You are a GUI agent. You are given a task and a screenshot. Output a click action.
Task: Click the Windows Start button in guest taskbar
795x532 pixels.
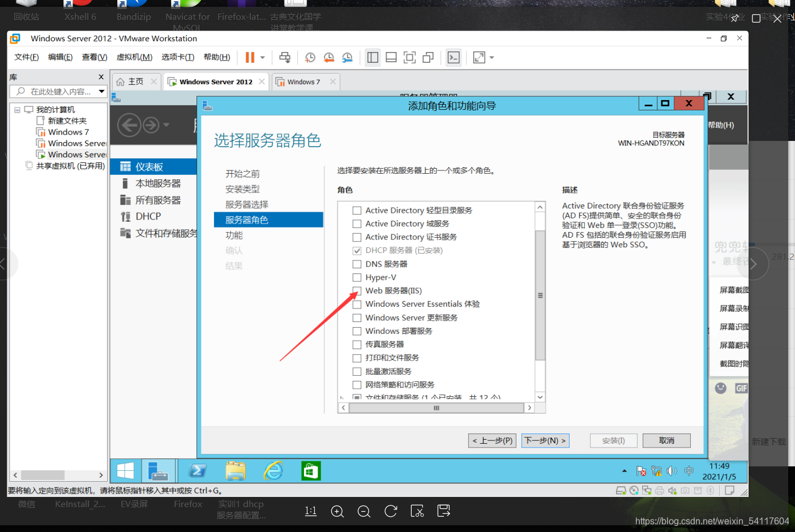[125, 471]
